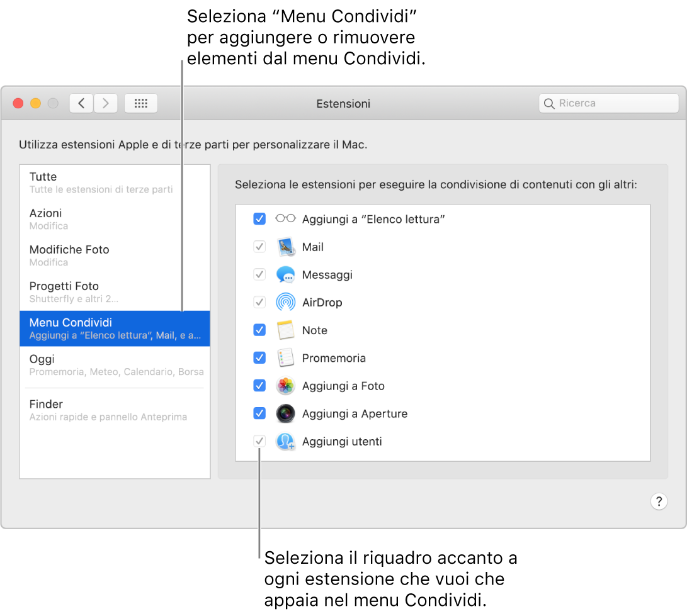Uncheck Aggiungi a Foto checkbox
This screenshot has width=687, height=616.
259,385
